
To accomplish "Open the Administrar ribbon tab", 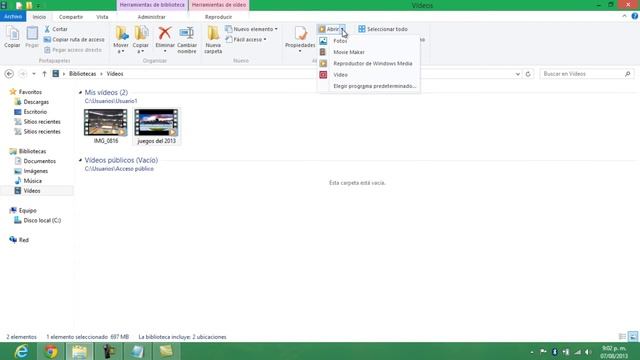I will coord(151,17).
